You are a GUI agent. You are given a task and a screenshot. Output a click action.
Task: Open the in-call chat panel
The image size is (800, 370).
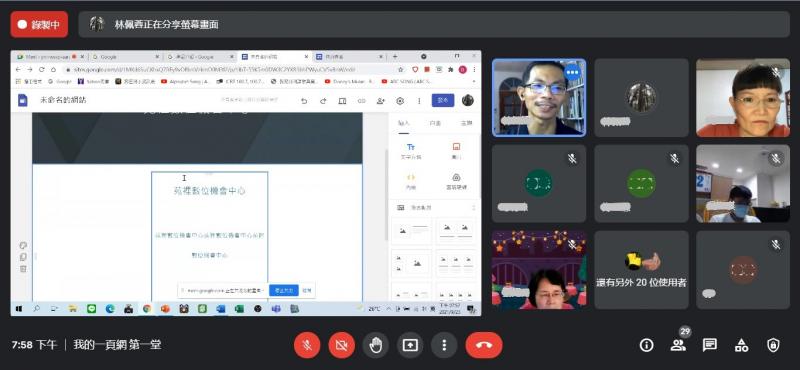(x=710, y=346)
